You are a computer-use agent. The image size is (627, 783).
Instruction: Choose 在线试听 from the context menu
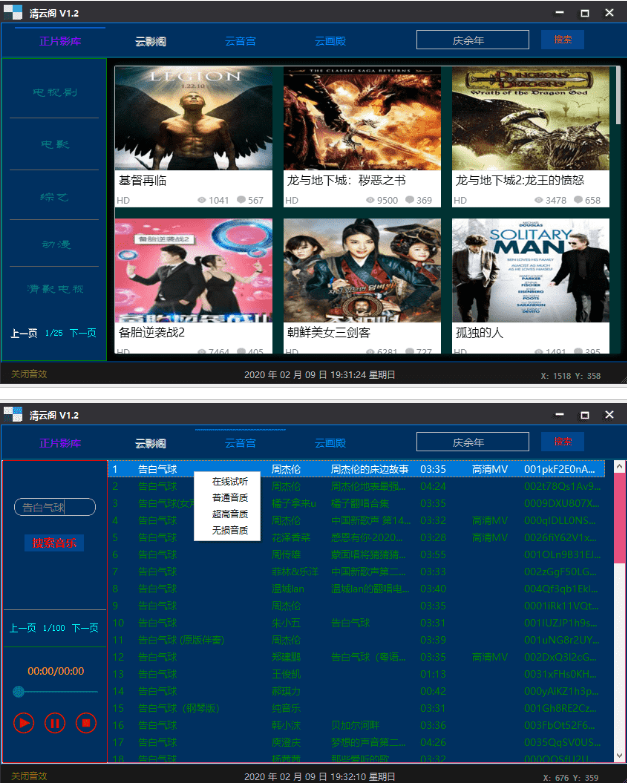[x=230, y=481]
